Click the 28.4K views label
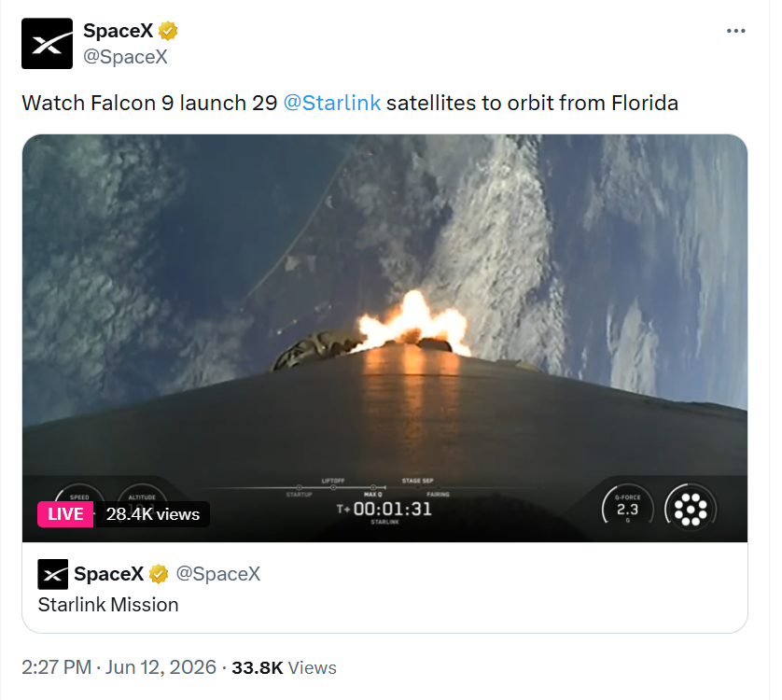Screen dimensions: 782x700 click(153, 514)
